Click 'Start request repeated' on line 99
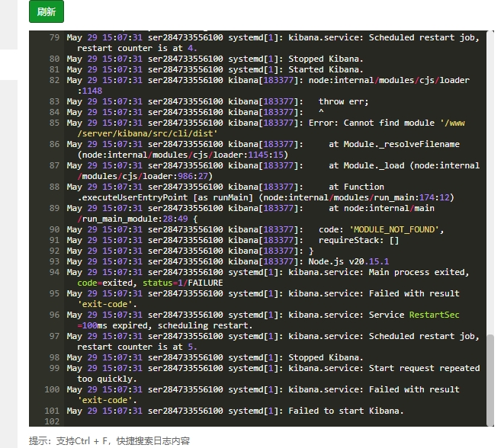The height and width of the screenshot is (448, 504). click(424, 368)
